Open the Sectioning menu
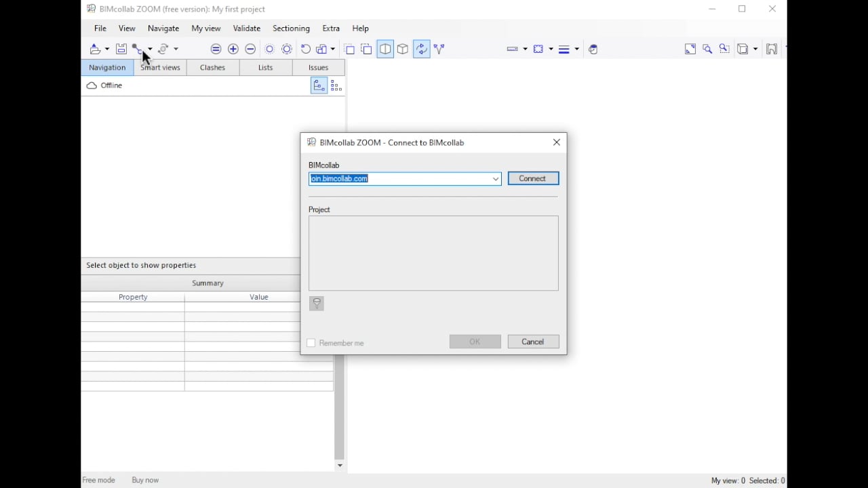 [291, 28]
